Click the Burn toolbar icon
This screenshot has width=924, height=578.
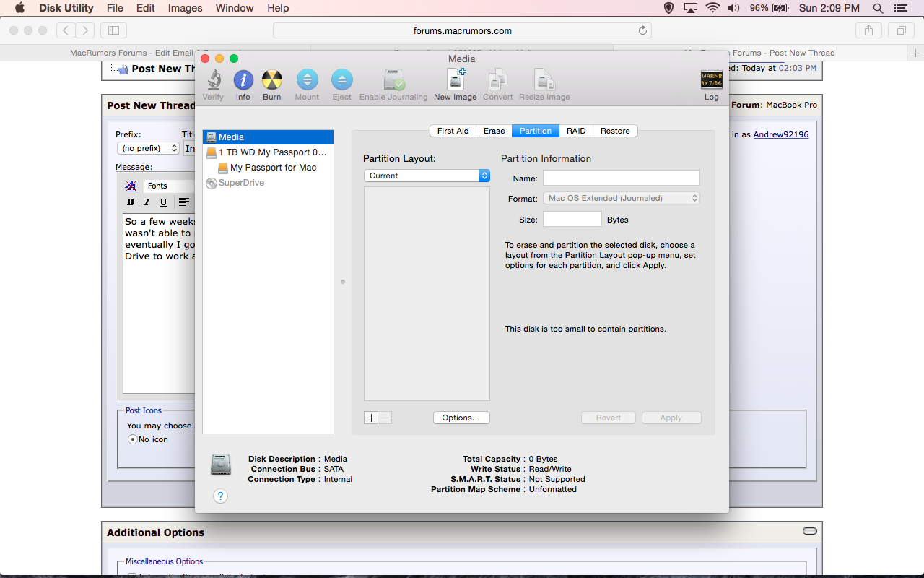tap(272, 85)
